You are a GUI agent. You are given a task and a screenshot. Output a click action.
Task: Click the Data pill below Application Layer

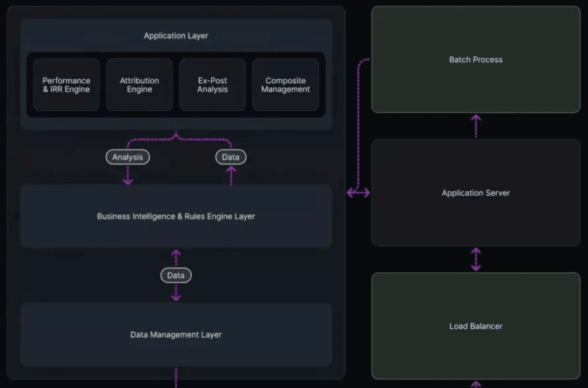231,157
